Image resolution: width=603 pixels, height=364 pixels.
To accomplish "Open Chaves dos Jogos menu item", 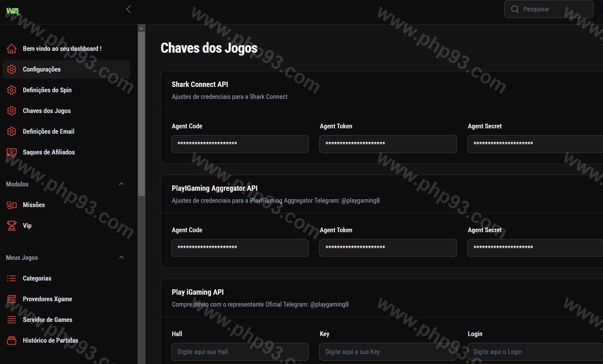I will 46,111.
